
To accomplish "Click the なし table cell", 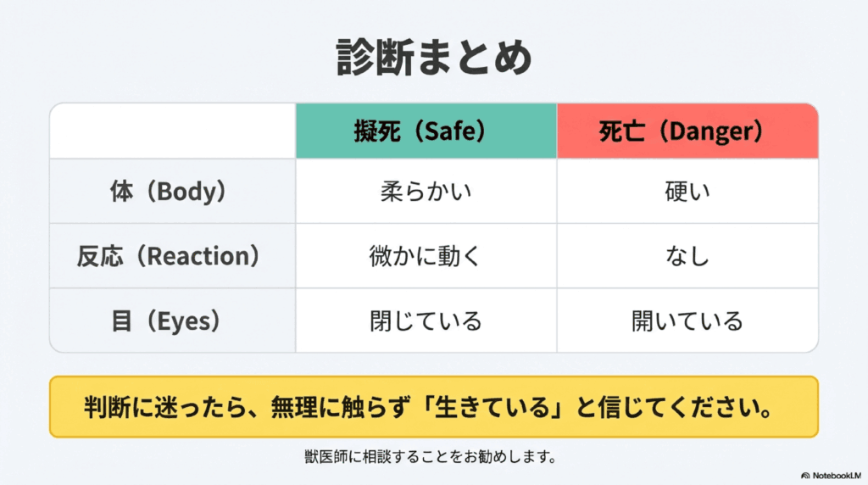I will 687,256.
